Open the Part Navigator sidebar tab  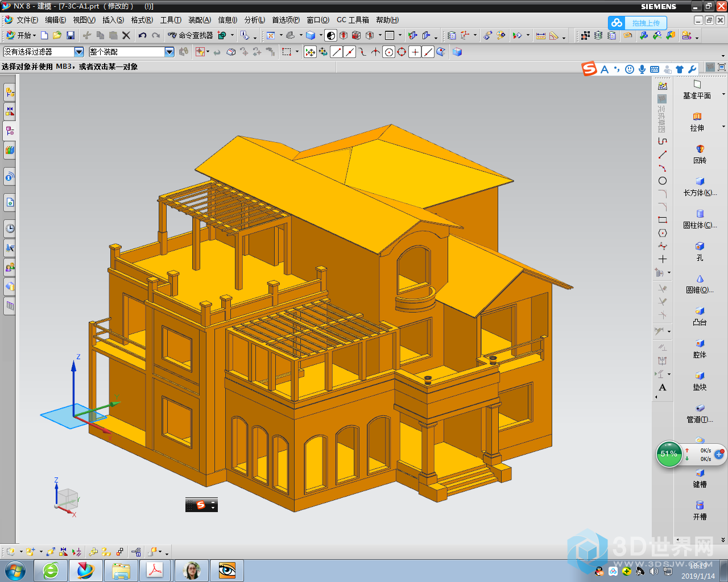10,130
